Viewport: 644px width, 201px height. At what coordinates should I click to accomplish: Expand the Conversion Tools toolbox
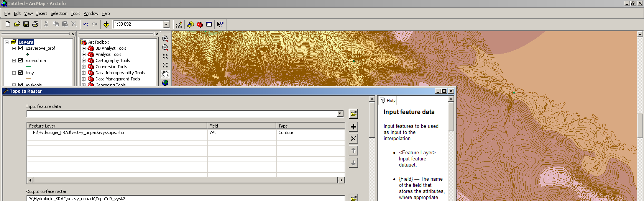pyautogui.click(x=84, y=67)
